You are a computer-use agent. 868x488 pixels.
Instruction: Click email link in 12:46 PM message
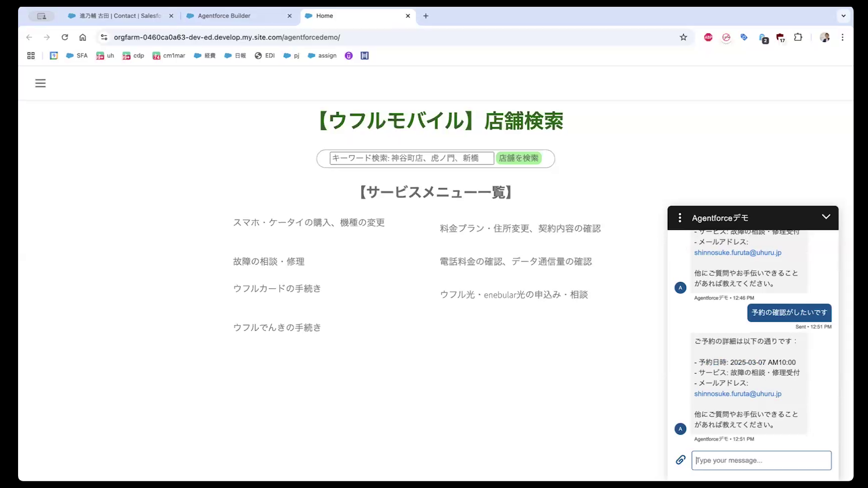738,253
